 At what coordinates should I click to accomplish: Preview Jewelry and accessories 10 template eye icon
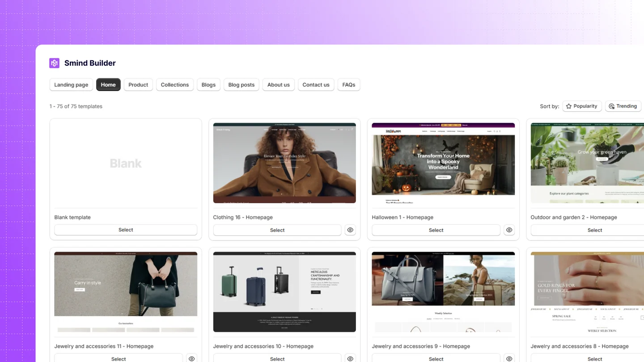(350, 358)
